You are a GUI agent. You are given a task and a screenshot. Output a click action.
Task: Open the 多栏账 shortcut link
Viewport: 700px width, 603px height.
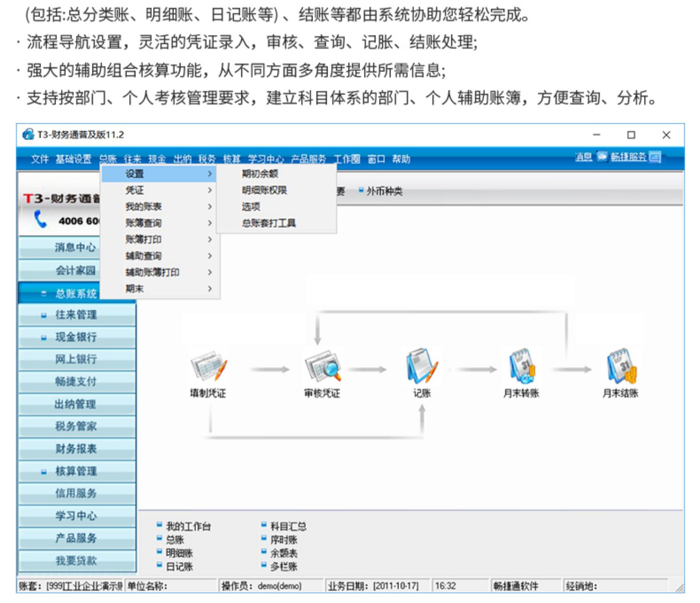click(284, 567)
